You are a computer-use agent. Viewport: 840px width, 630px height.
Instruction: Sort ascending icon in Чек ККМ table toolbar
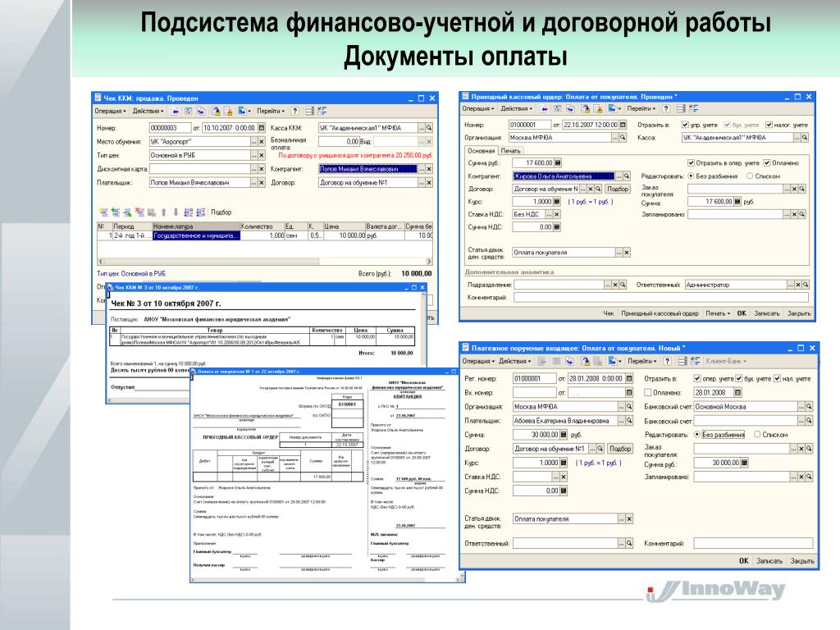pos(188,212)
